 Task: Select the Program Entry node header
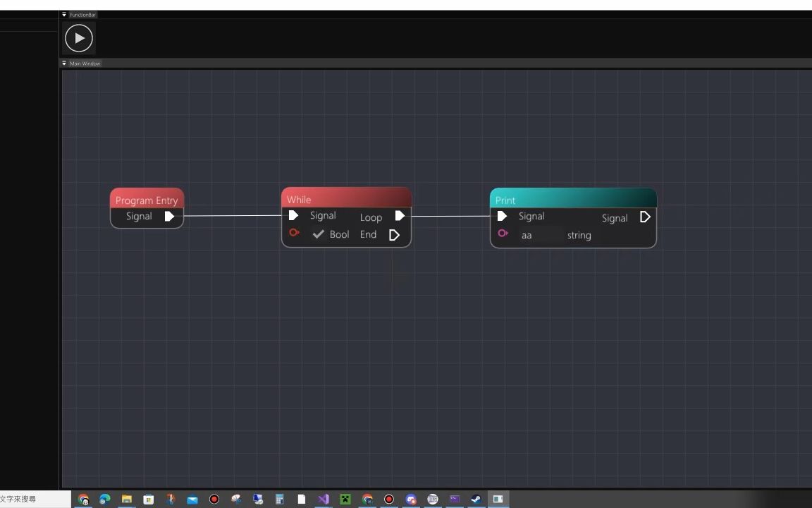tap(147, 198)
